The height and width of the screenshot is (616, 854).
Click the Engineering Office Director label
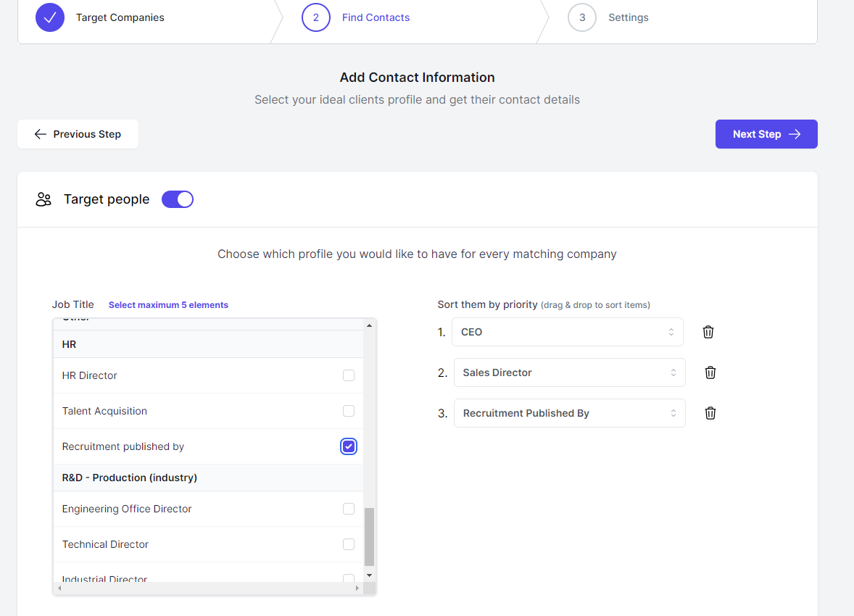click(x=127, y=509)
